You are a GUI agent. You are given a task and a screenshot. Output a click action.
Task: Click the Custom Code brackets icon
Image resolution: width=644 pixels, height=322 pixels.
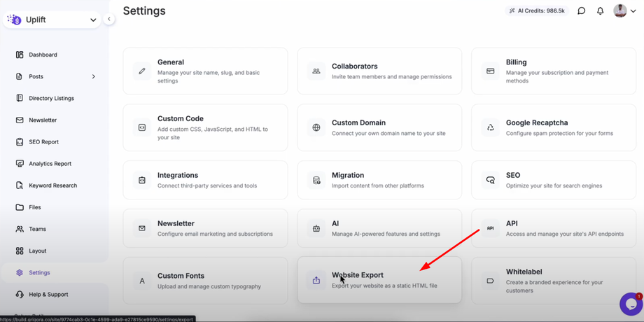[142, 127]
